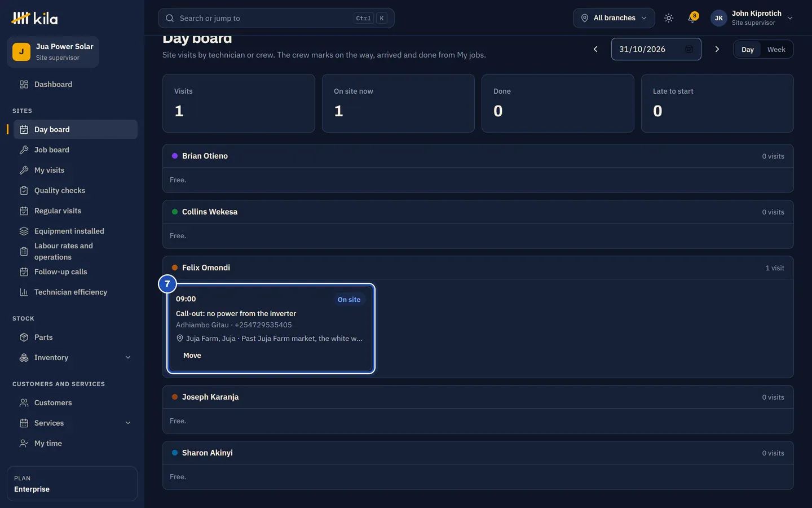Image resolution: width=812 pixels, height=508 pixels.
Task: Open the Day board page
Action: pos(76,130)
